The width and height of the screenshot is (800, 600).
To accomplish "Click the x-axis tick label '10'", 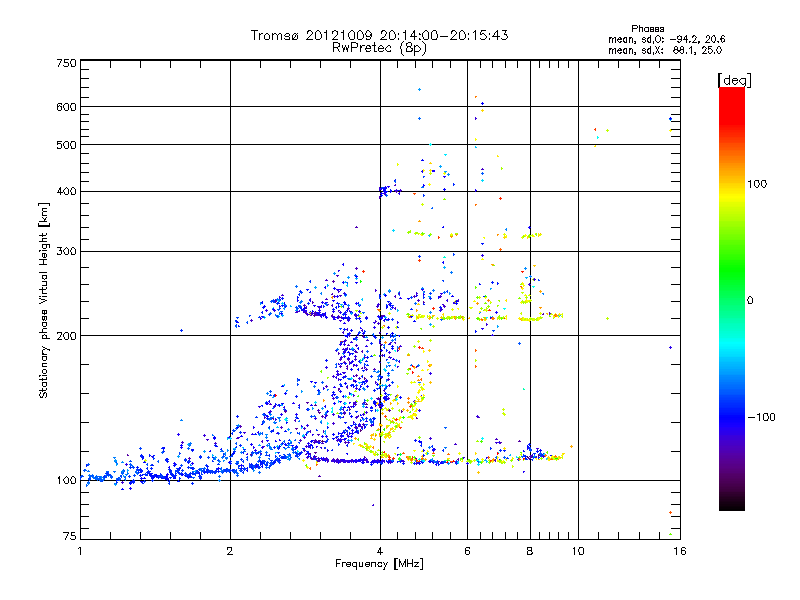I will click(578, 551).
